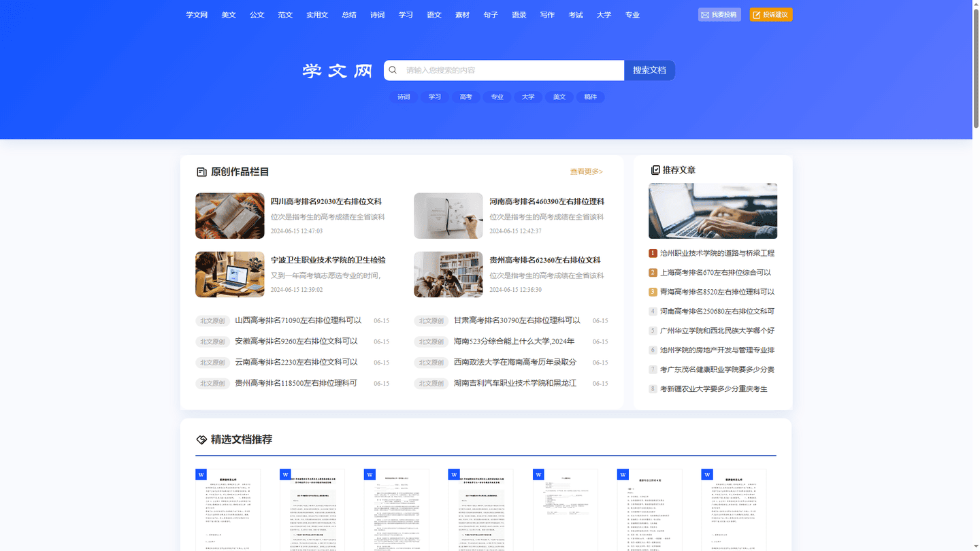Screen dimensions: 980x551
Task: Open the 美文 navigation item
Action: (x=229, y=15)
